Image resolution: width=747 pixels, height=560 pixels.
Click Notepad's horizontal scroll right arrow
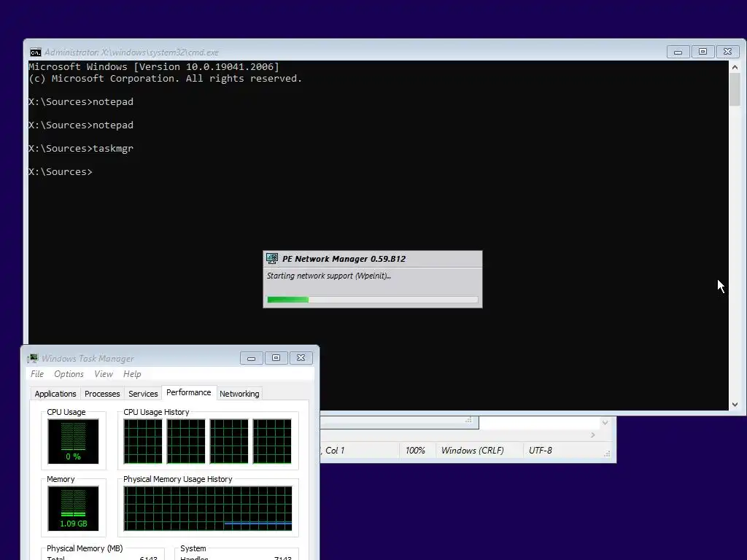(592, 435)
